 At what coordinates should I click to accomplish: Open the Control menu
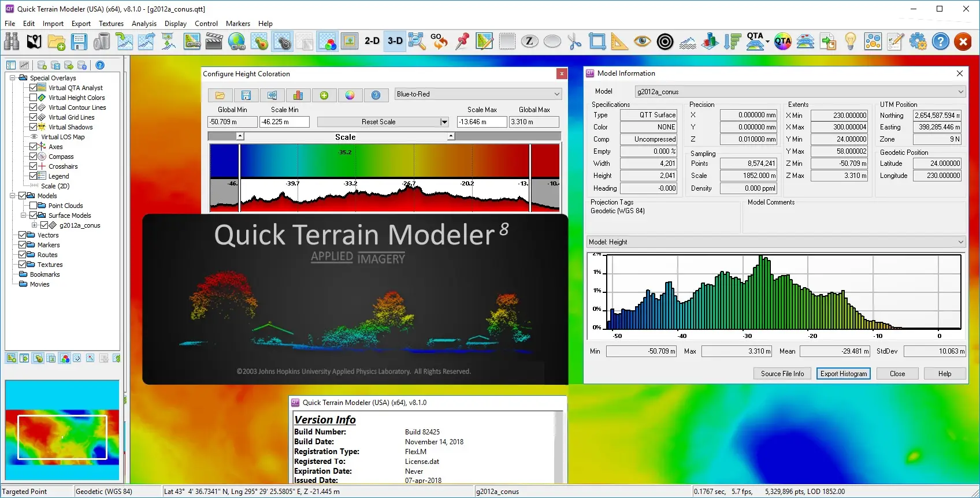[206, 24]
